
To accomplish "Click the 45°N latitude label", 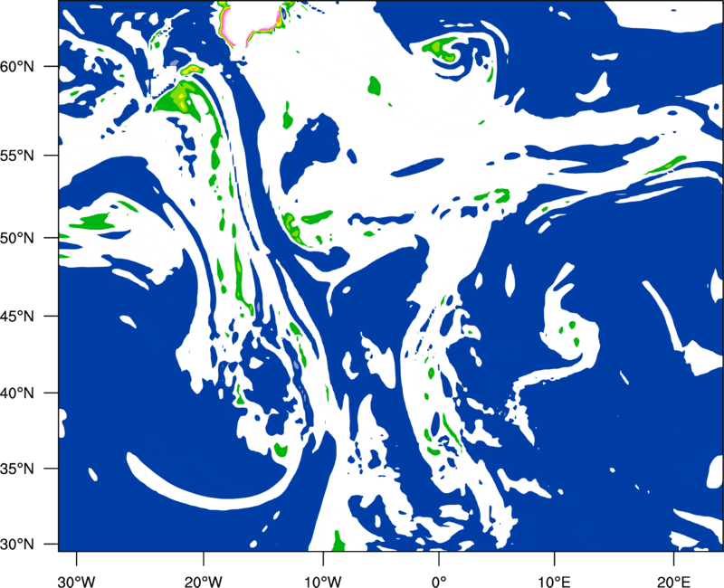I will pos(17,316).
